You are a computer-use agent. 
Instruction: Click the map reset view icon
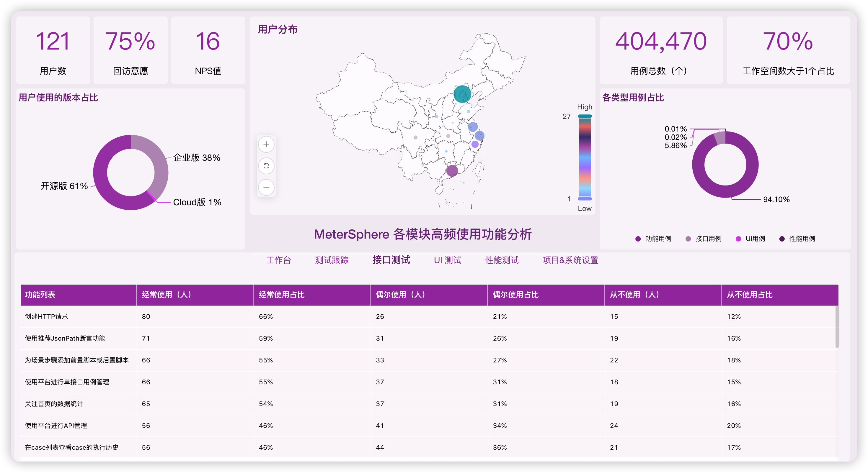pos(266,166)
